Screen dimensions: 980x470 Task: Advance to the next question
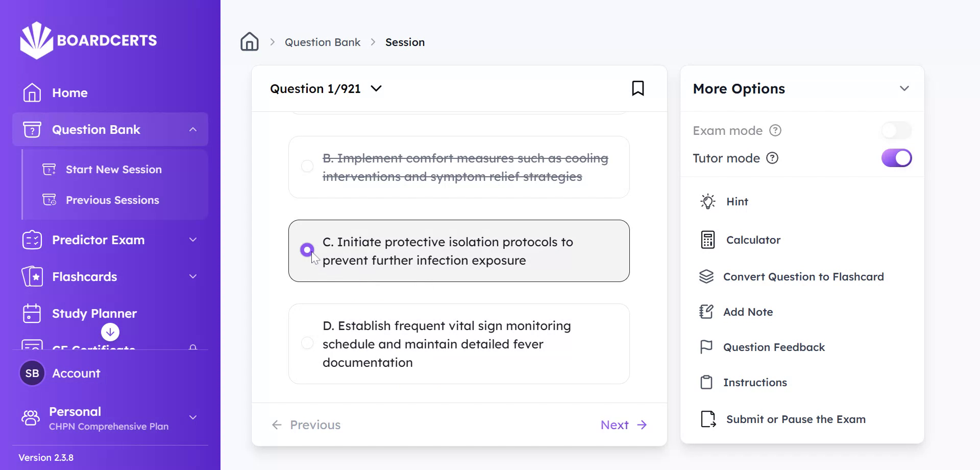622,425
